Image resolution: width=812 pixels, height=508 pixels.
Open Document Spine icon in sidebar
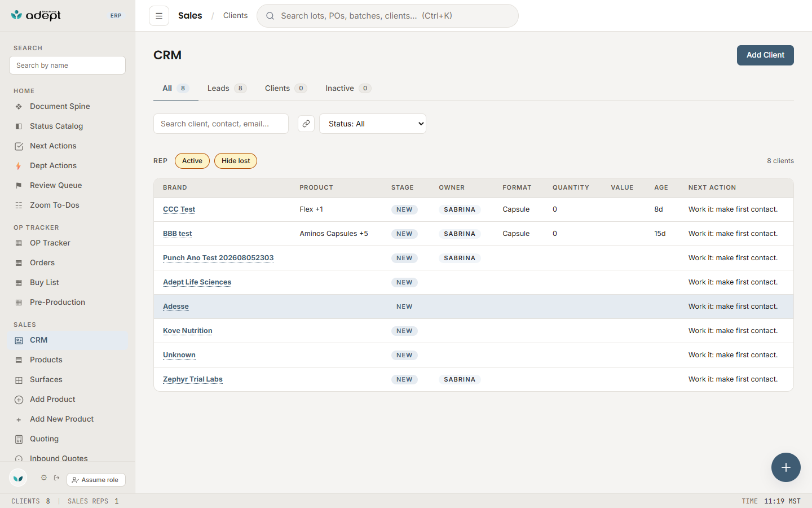click(x=19, y=107)
